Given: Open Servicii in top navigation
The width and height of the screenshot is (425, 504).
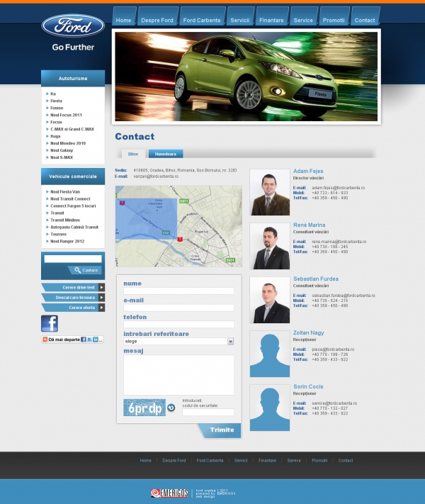Looking at the screenshot, I should click(x=240, y=20).
